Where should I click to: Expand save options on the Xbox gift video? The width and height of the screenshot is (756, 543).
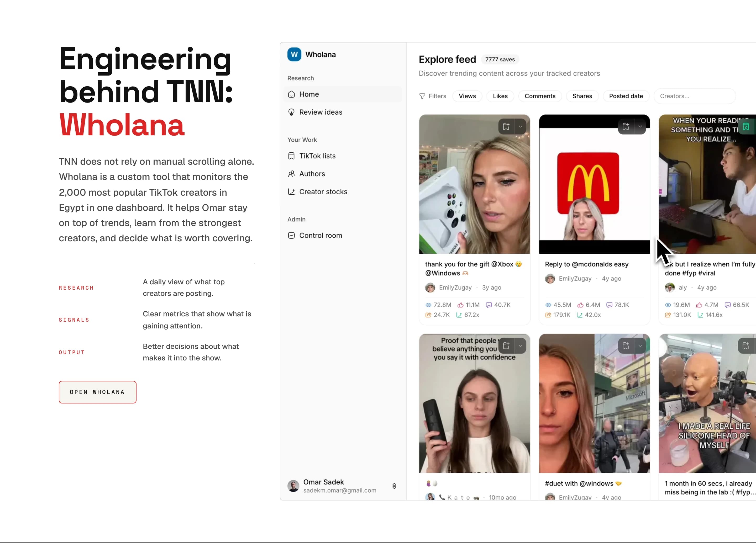[520, 127]
